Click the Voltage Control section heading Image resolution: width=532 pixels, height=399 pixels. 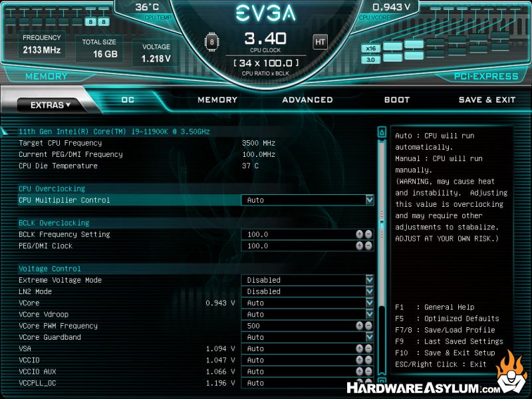[x=50, y=269]
